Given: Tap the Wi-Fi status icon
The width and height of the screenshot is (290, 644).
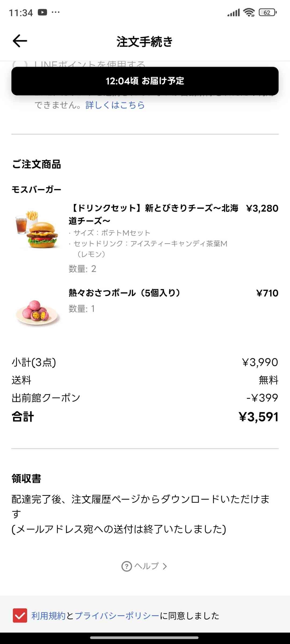Looking at the screenshot, I should click(249, 12).
